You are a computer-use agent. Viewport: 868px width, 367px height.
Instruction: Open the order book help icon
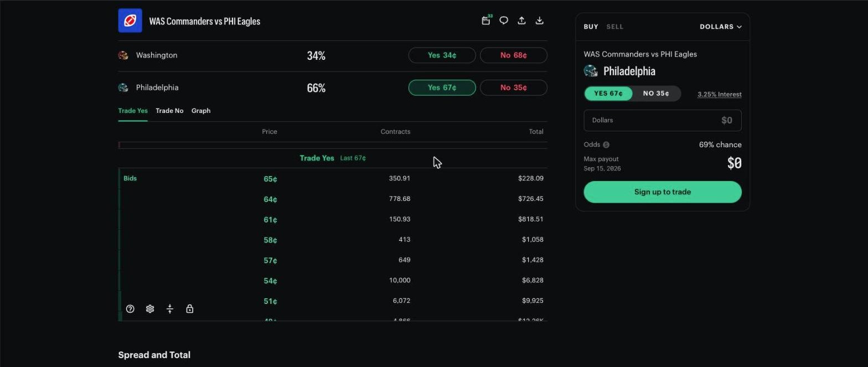coord(130,309)
